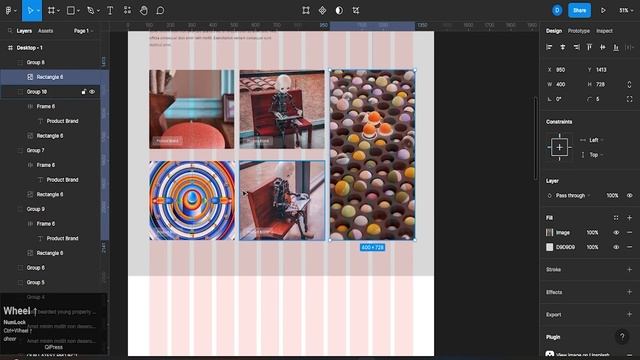
Task: Open the Figma main menu
Action: click(8, 11)
